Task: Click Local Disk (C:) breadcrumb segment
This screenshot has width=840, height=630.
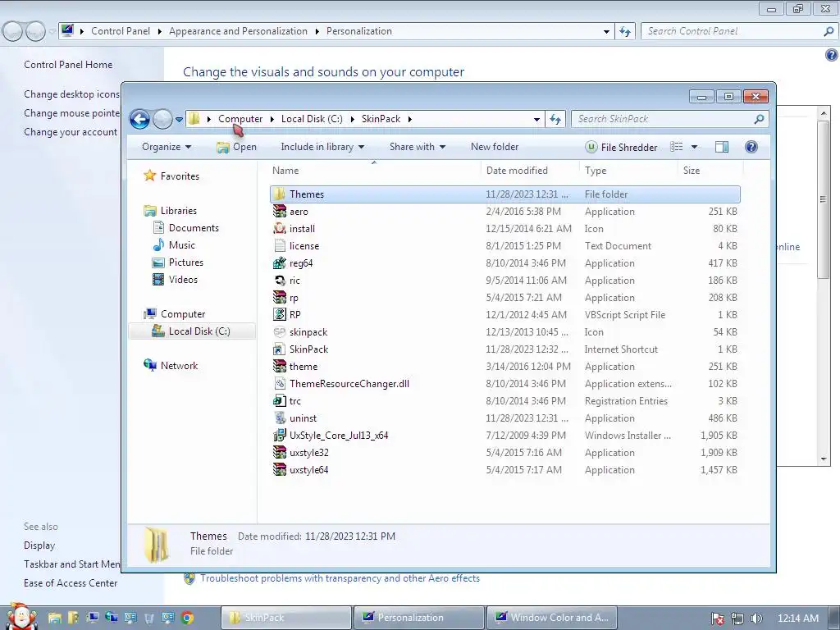Action: pyautogui.click(x=312, y=119)
